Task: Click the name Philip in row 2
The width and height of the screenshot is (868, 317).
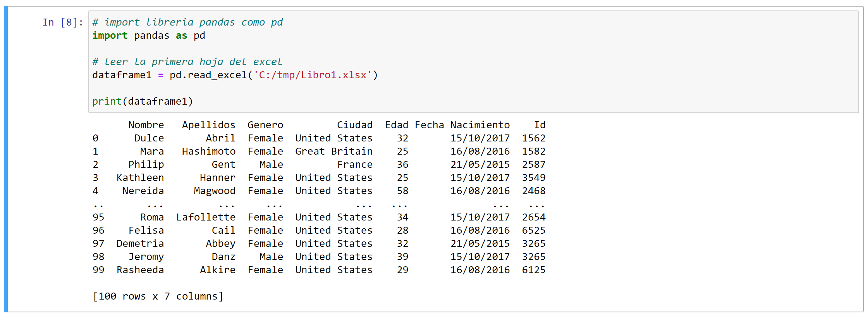Action: tap(146, 165)
